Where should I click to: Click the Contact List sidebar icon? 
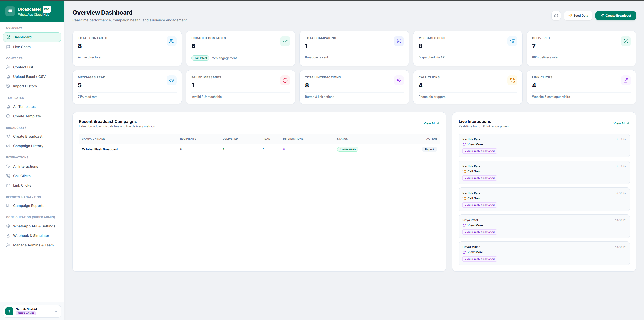(x=8, y=67)
